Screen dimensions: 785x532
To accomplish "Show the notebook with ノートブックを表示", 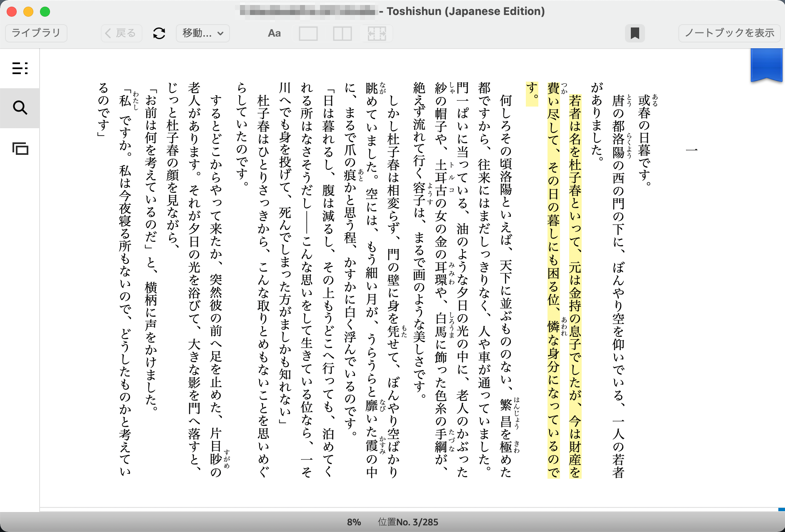I will click(729, 33).
